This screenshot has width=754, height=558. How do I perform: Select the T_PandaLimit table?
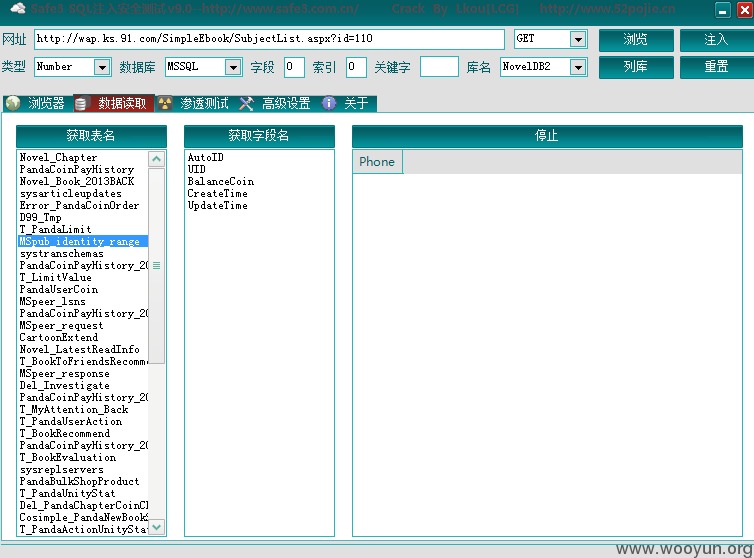(x=55, y=229)
